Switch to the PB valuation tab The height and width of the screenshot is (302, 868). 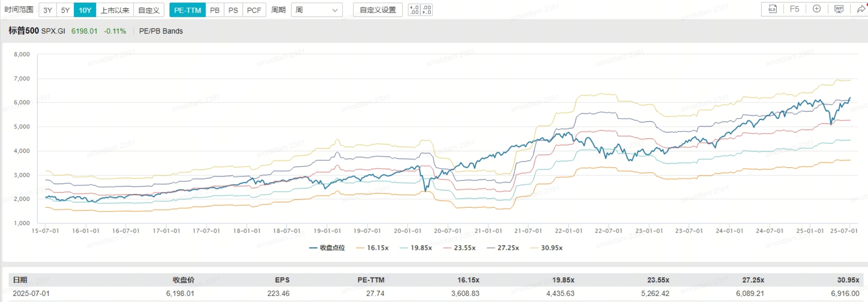(x=215, y=10)
